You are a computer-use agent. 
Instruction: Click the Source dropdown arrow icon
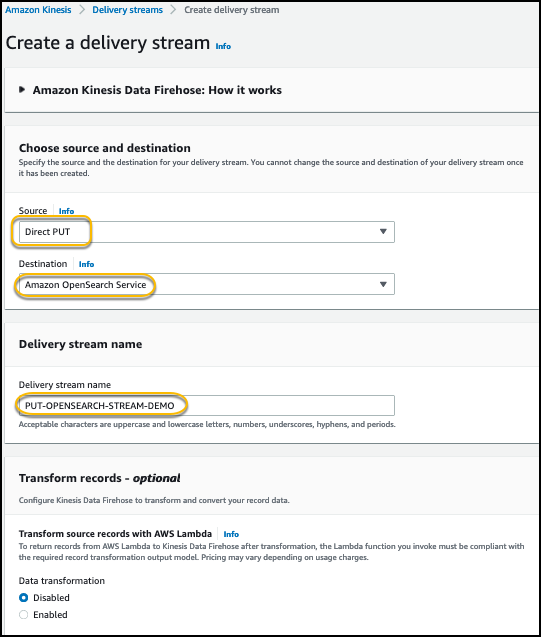pyautogui.click(x=383, y=232)
